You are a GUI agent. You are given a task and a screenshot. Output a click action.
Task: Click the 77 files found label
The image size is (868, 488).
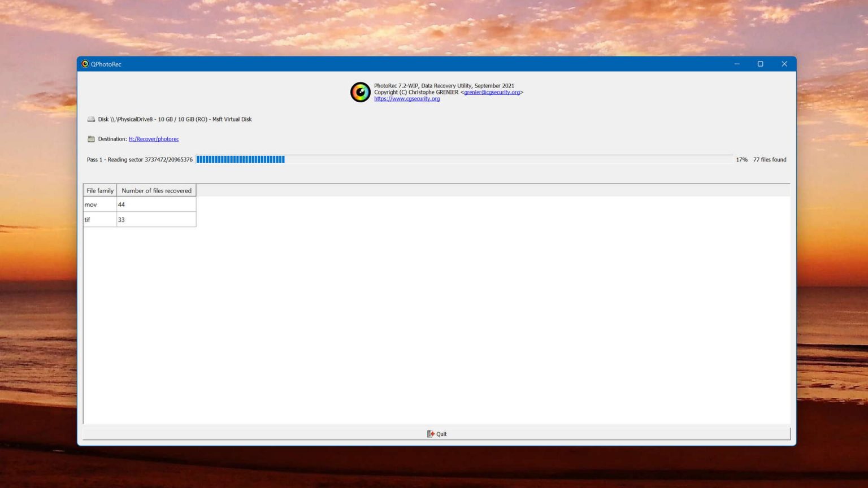pos(769,159)
